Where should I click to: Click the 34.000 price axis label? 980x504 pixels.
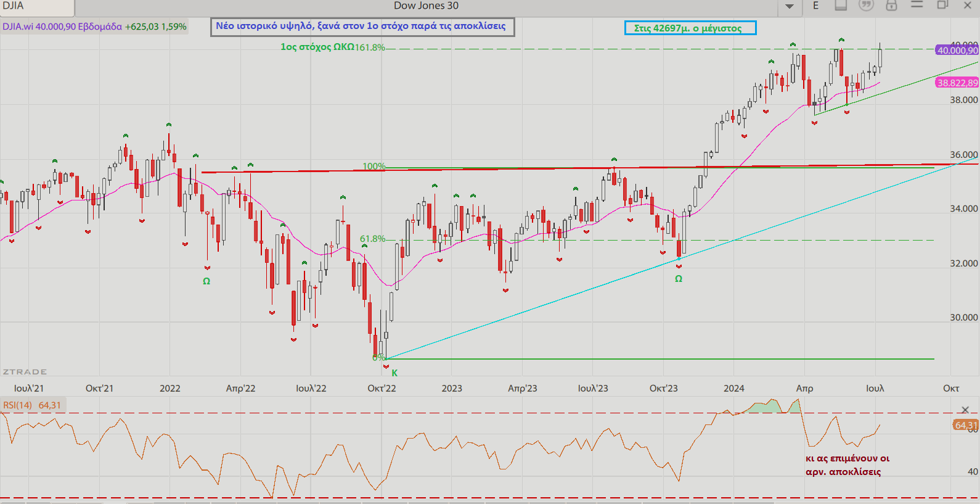click(x=963, y=209)
